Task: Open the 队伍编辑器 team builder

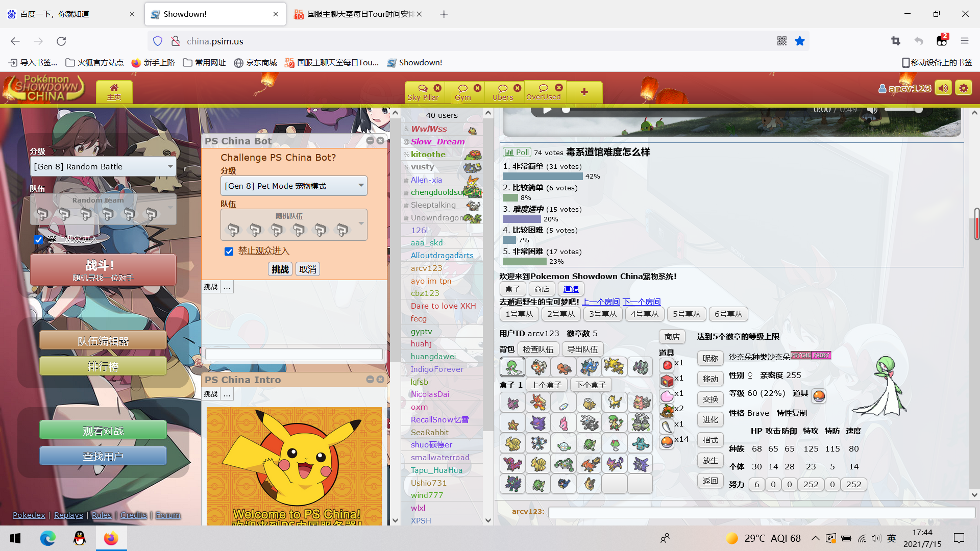Action: point(103,341)
